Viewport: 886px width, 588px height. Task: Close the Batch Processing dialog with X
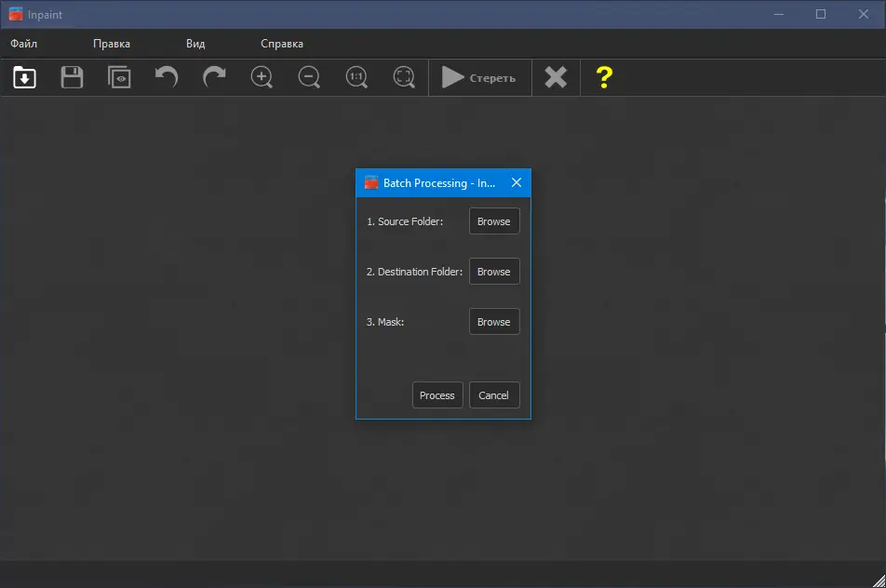pos(517,182)
